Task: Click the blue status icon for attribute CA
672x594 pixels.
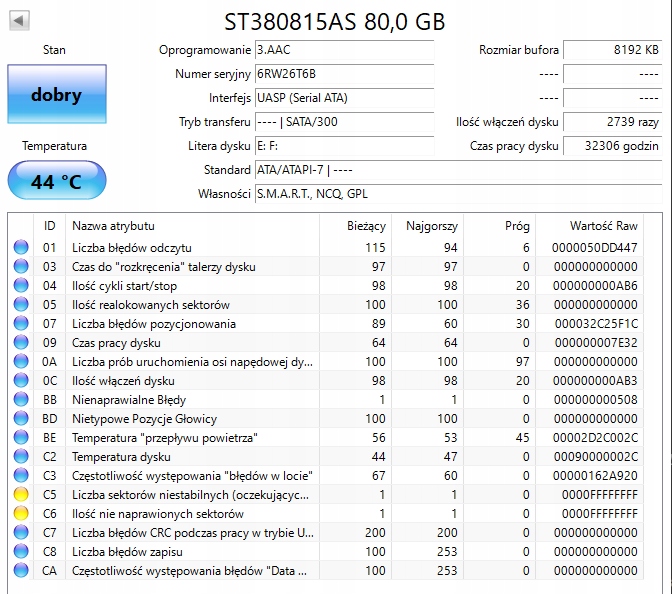Action: pos(20,571)
